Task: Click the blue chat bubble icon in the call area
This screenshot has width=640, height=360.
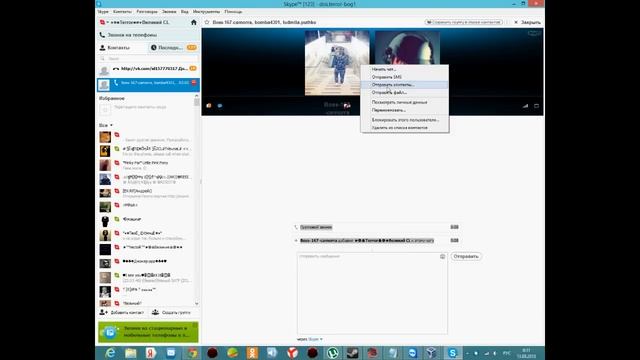Action: [x=220, y=106]
